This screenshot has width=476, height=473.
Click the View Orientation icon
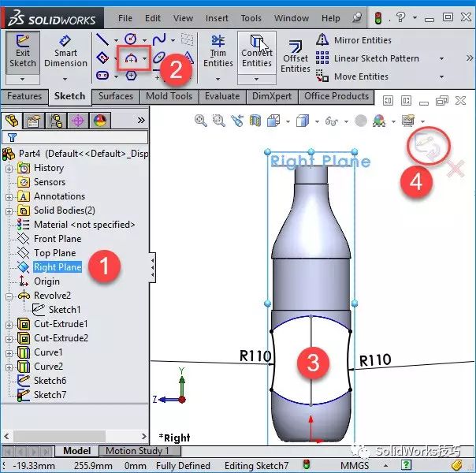(273, 121)
